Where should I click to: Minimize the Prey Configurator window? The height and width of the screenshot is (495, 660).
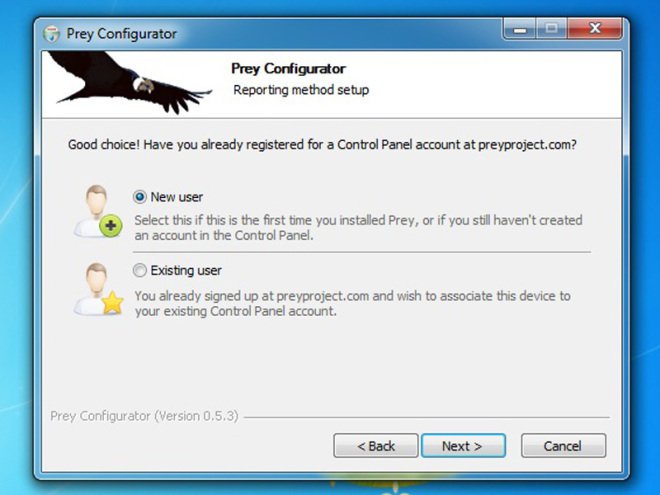[519, 29]
